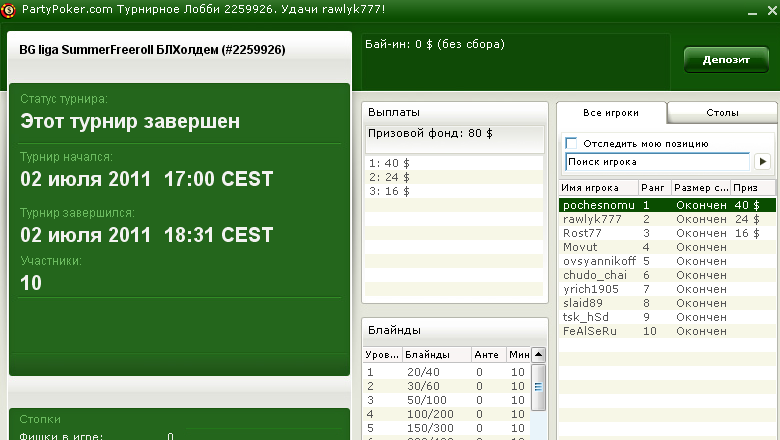
Task: Sort by 'Приз' column header
Action: [x=753, y=187]
